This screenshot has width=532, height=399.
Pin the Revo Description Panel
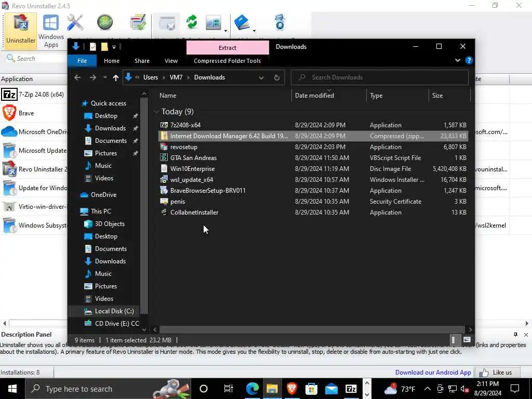coord(515,335)
